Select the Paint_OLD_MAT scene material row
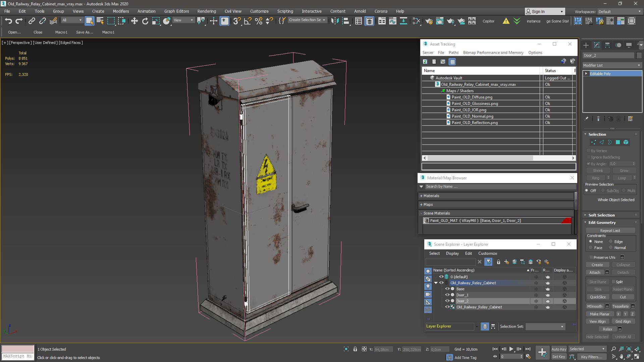Image resolution: width=644 pixels, height=362 pixels. click(497, 221)
